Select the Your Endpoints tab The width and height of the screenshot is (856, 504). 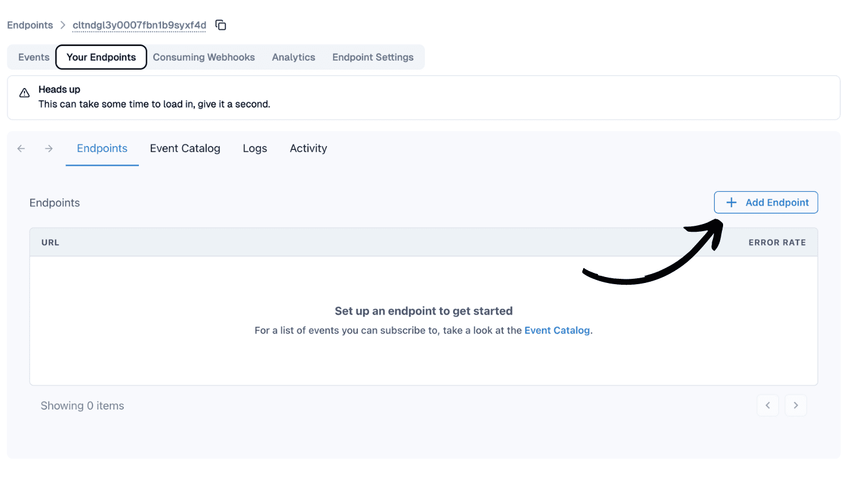[x=101, y=57]
